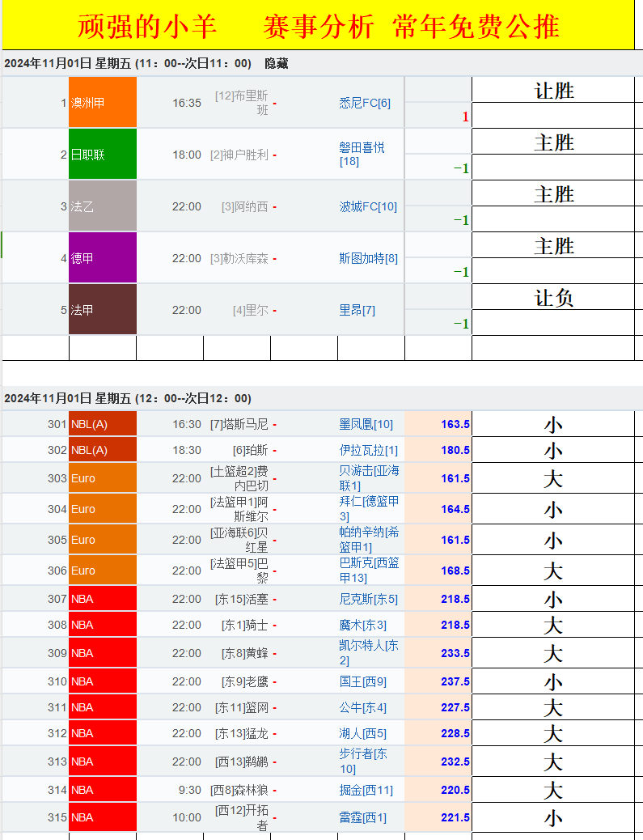Click the 180.5 total points value
The width and height of the screenshot is (643, 840).
click(455, 450)
